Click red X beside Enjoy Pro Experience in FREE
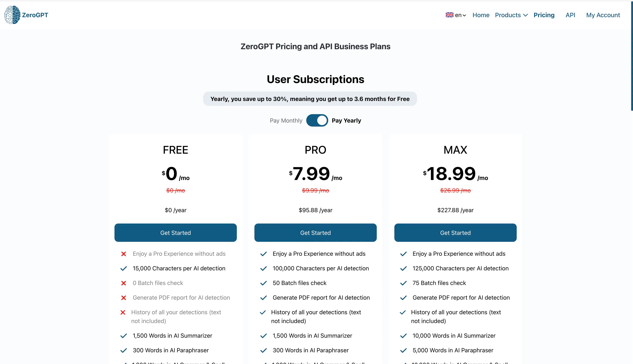Screen dimensions: 633x364 tap(123, 254)
